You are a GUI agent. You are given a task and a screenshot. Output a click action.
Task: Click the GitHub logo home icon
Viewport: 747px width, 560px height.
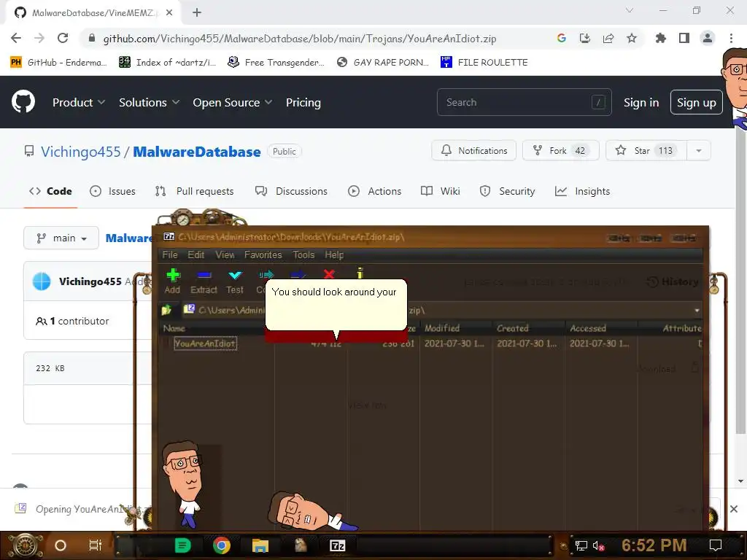(23, 102)
